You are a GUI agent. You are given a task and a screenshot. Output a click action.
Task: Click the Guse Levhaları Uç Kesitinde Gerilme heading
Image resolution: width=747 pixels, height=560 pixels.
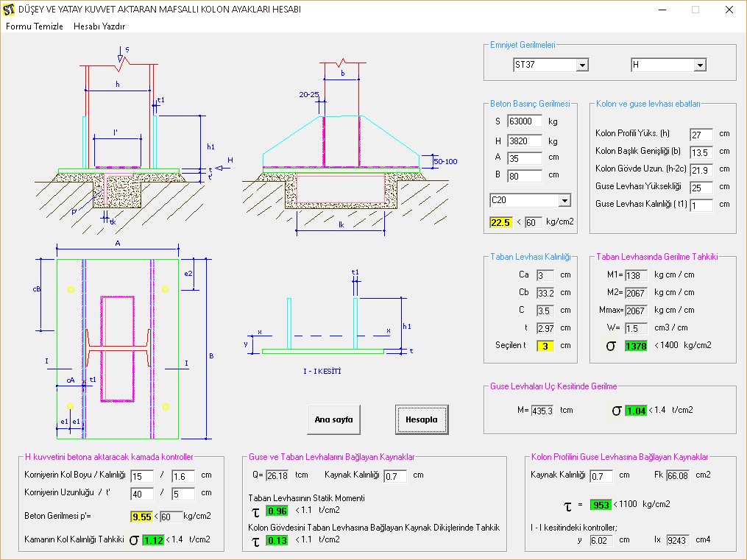553,386
